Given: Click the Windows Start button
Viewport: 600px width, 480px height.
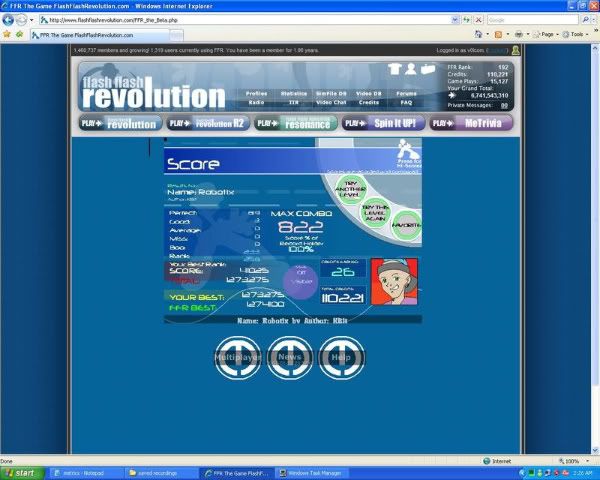Looking at the screenshot, I should (22, 473).
